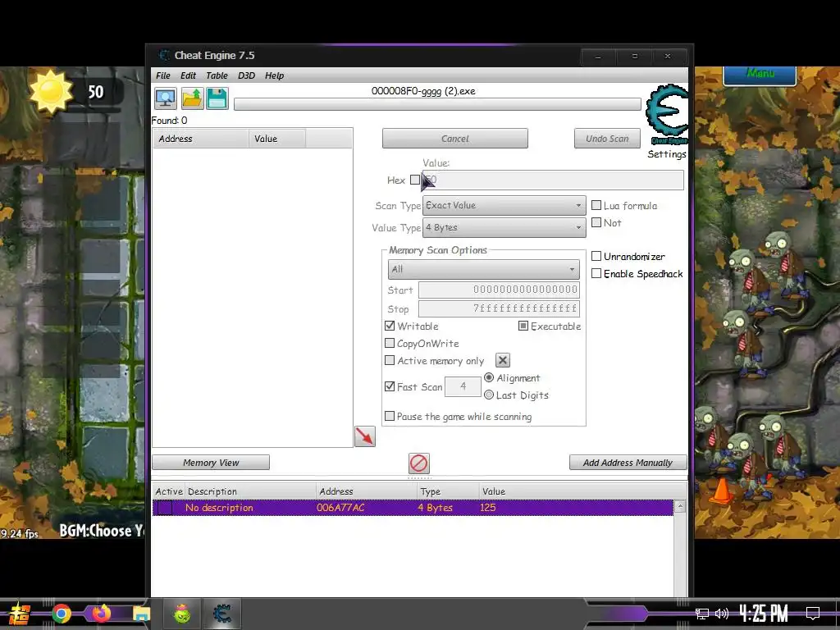
Task: Uncheck the Writable checkbox
Action: coord(390,326)
